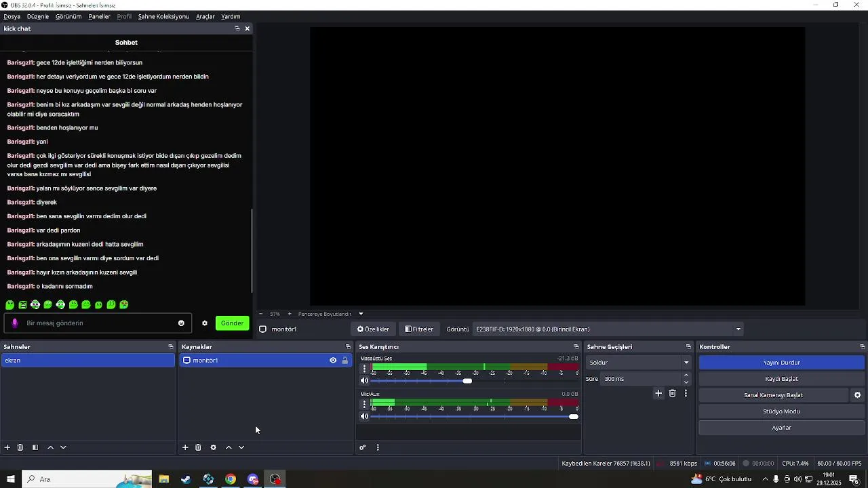The width and height of the screenshot is (868, 488).
Task: Open Ayarlar settings
Action: pyautogui.click(x=782, y=428)
